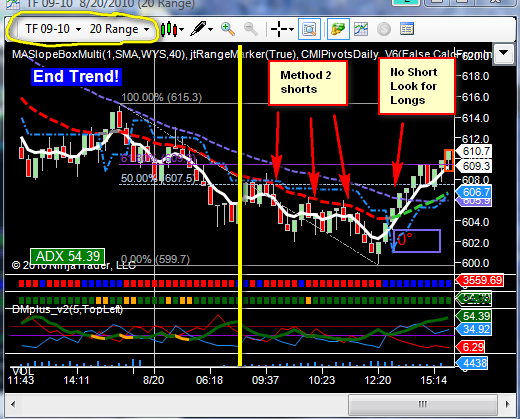
Task: Click the 609.3 price marker
Action: (x=475, y=166)
